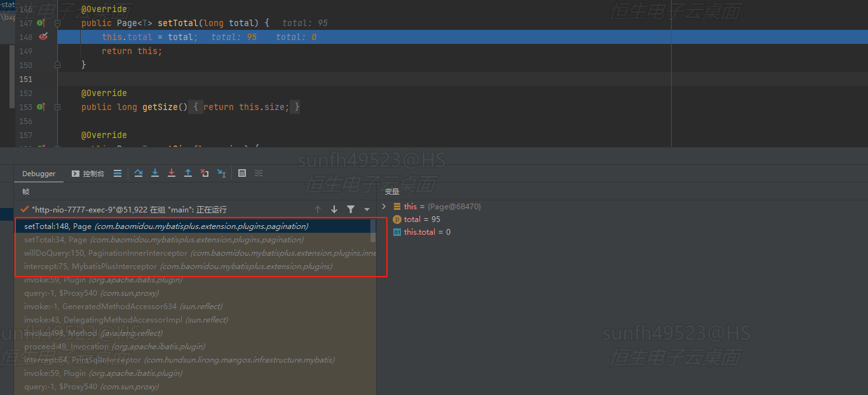Screen dimensions: 868x395
Task: Select the setTotal:148, Page stack frame
Action: tap(193, 226)
